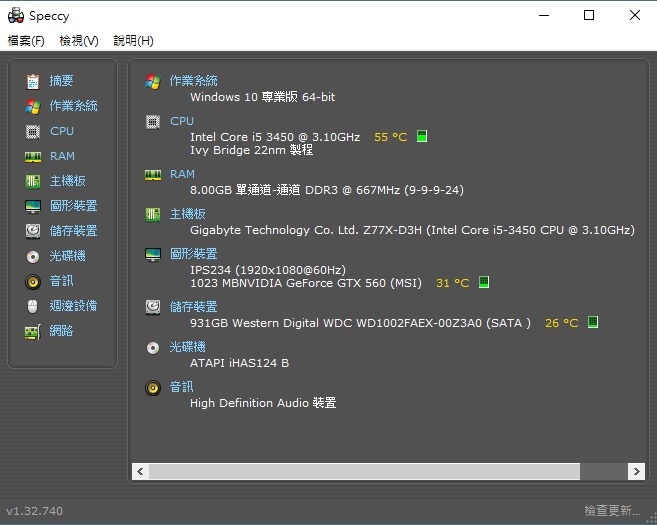This screenshot has height=525, width=657.
Task: Click the disk temperature 26 °C
Action: coord(561,323)
